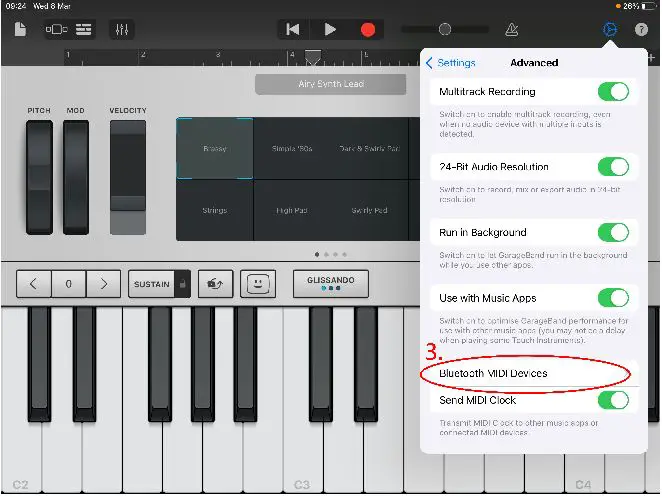Turn off 24-Bit Audio Resolution

(x=613, y=167)
